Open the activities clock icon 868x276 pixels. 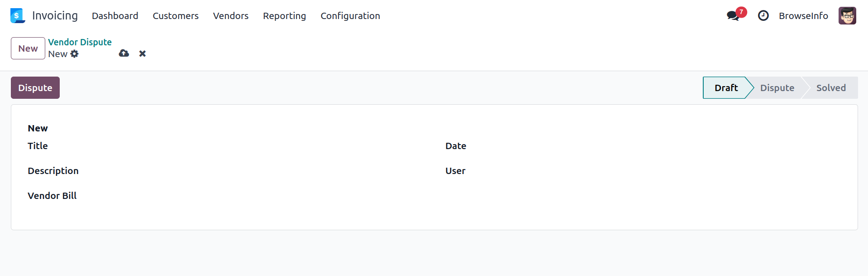point(763,16)
